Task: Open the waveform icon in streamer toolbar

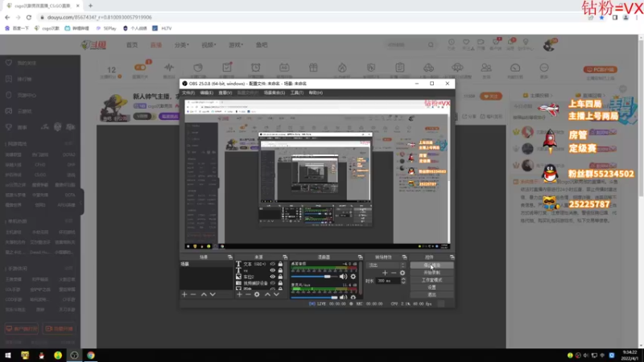Action: click(169, 68)
